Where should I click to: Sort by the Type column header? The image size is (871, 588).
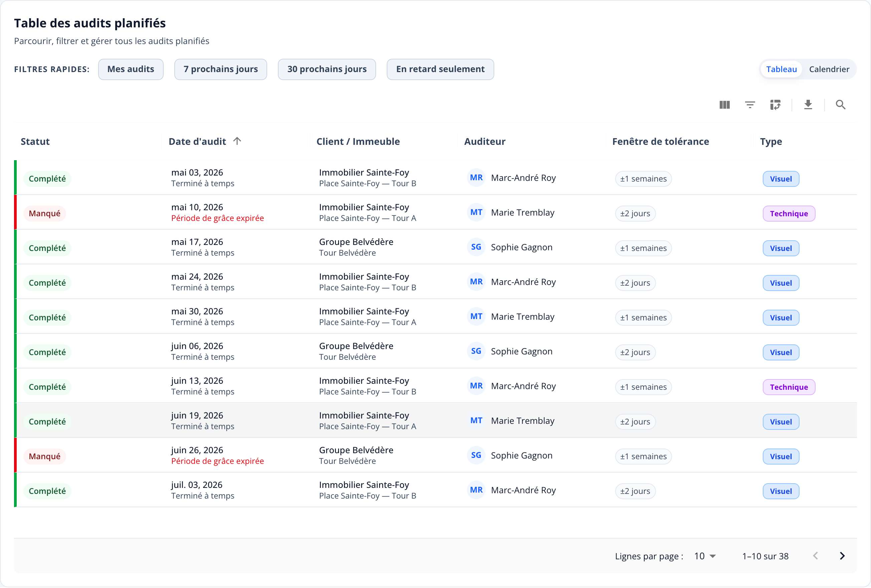[x=771, y=141]
